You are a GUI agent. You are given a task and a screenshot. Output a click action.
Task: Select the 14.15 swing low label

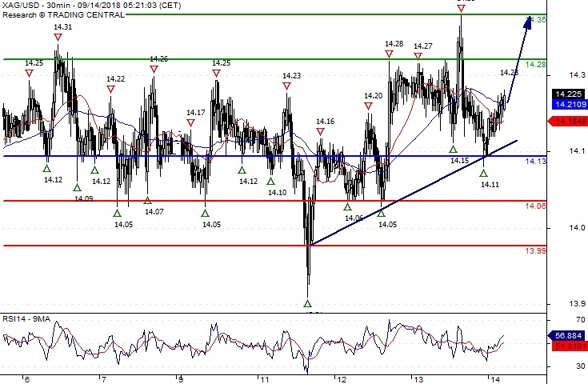[459, 161]
